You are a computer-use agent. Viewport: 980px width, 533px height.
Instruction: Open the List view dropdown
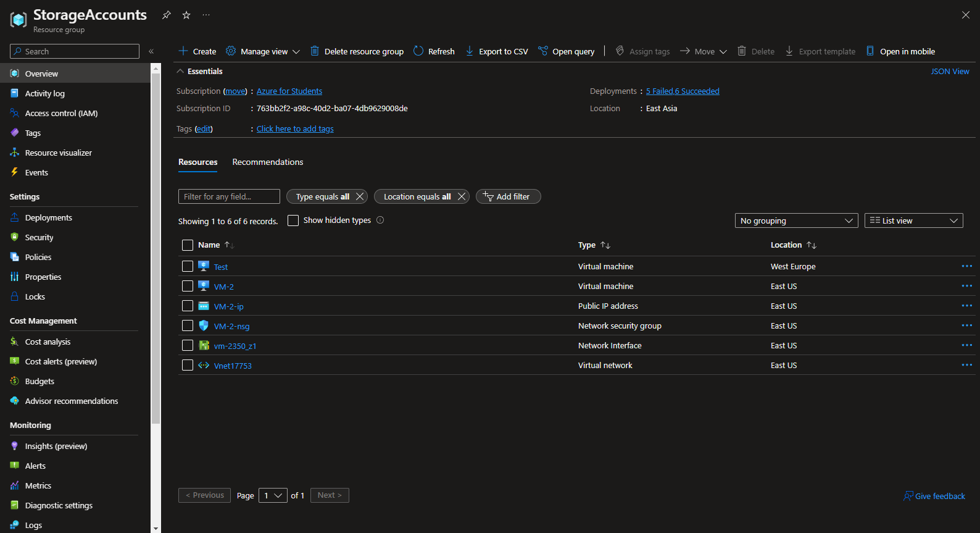click(914, 220)
